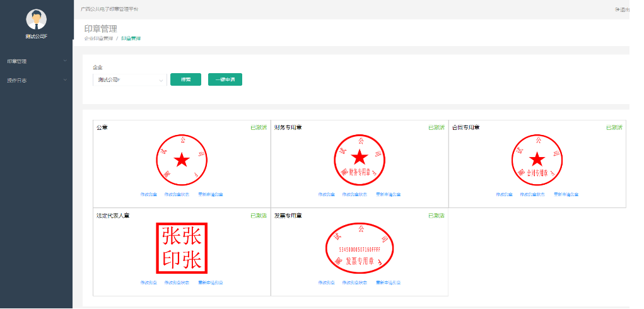Click 修改印章 under 发票专用章 card

(327, 283)
